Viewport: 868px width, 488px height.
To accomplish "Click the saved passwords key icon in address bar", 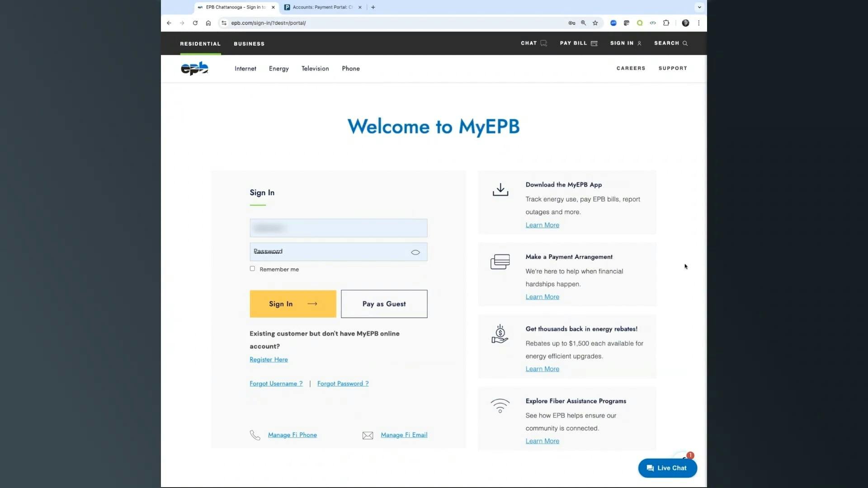I will 571,23.
